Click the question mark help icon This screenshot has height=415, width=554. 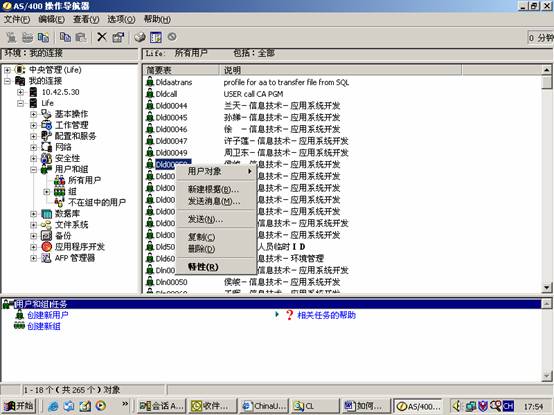click(289, 315)
